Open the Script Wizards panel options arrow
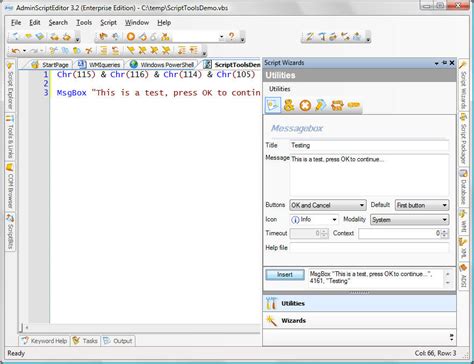The image size is (474, 364). (436, 63)
